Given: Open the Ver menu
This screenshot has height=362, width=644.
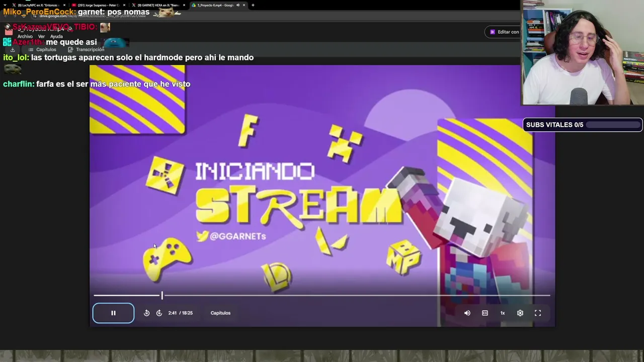Looking at the screenshot, I should tap(42, 37).
